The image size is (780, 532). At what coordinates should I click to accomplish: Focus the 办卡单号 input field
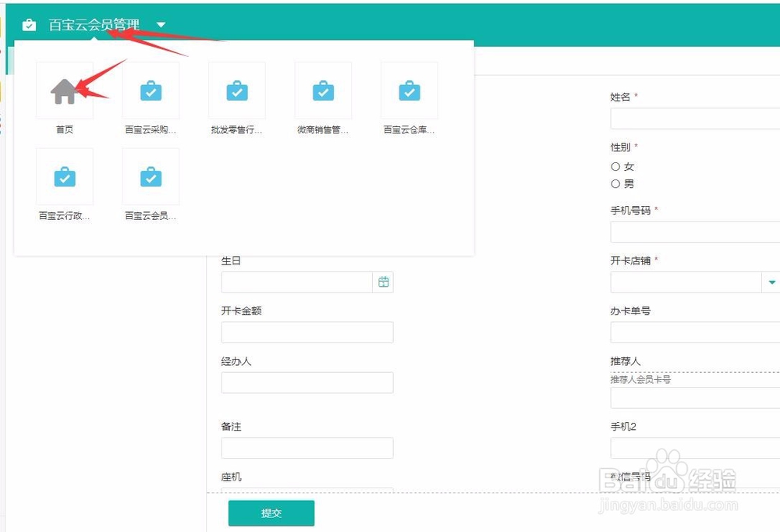click(695, 332)
